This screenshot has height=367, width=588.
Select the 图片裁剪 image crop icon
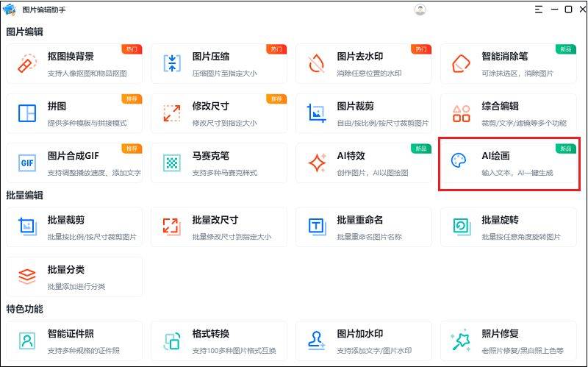tap(317, 113)
